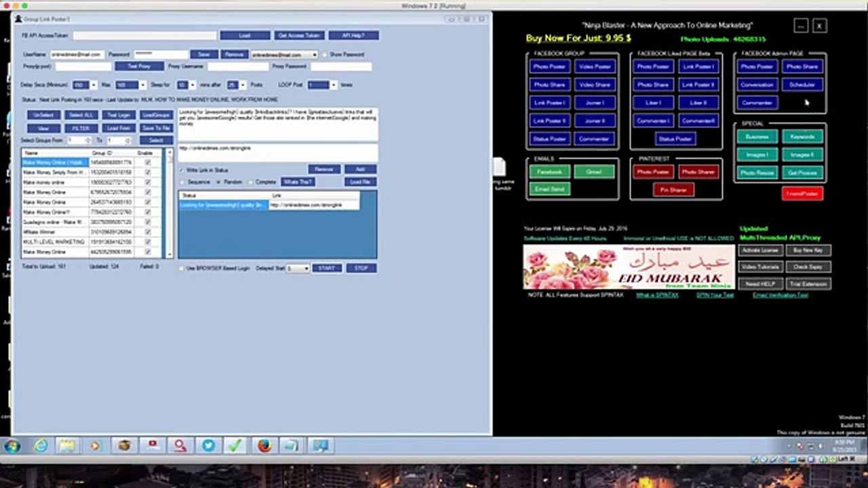The image size is (868, 488).
Task: Open Delay Secs Minimum dropdown
Action: 94,85
